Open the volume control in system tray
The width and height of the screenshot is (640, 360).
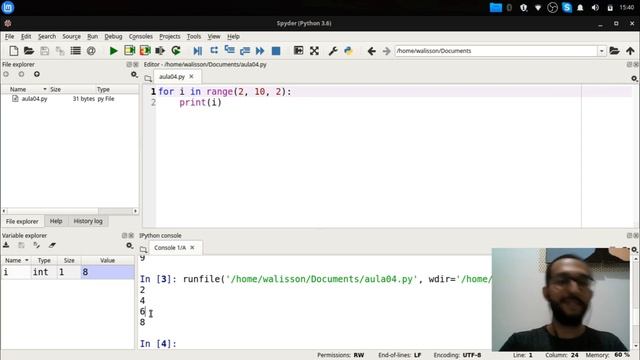coord(595,7)
